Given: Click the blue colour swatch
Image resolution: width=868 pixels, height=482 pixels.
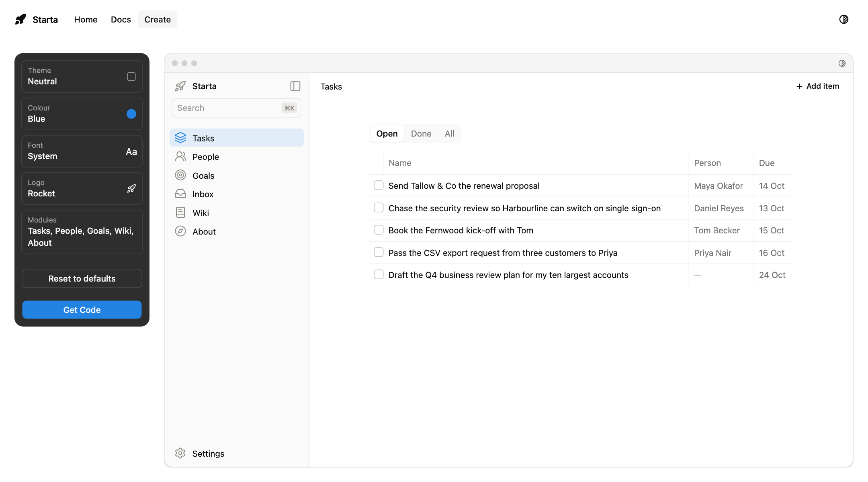Looking at the screenshot, I should pyautogui.click(x=131, y=114).
